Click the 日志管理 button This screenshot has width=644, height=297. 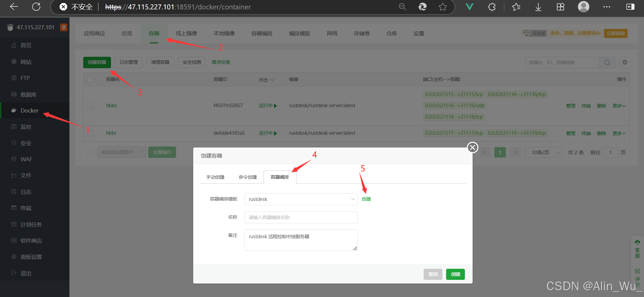click(x=128, y=62)
